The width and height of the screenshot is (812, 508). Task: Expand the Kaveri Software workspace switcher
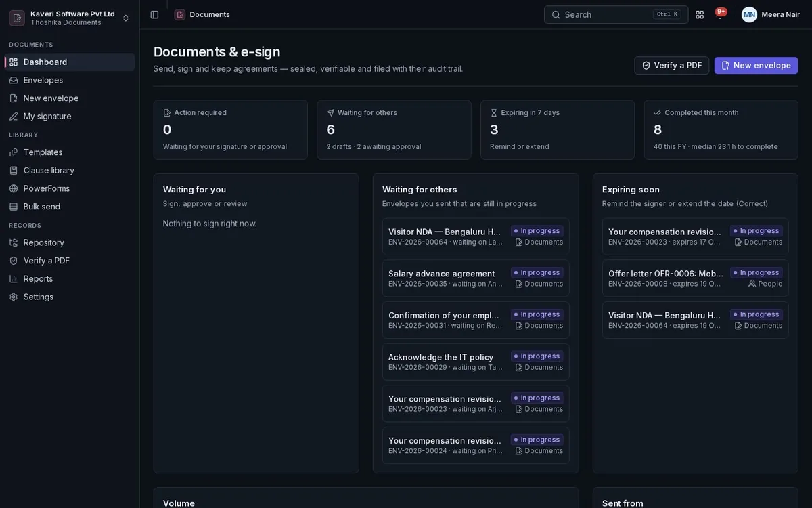70,18
